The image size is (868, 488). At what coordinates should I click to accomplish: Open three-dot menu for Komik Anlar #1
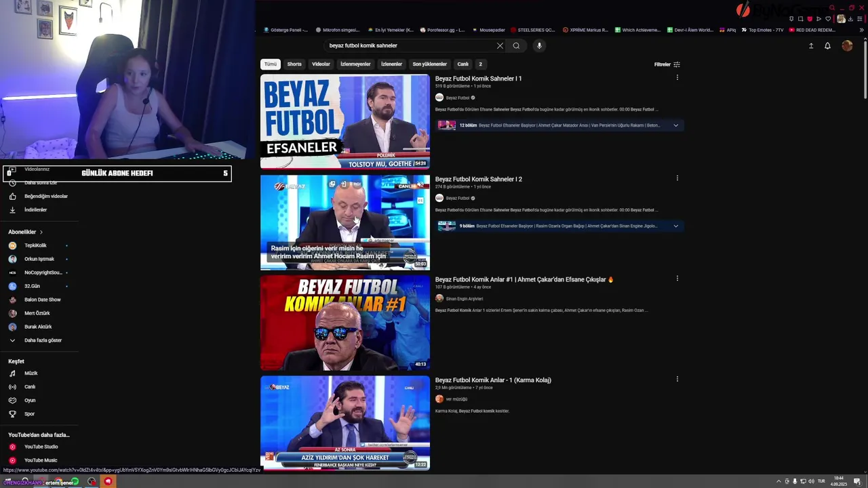(677, 278)
